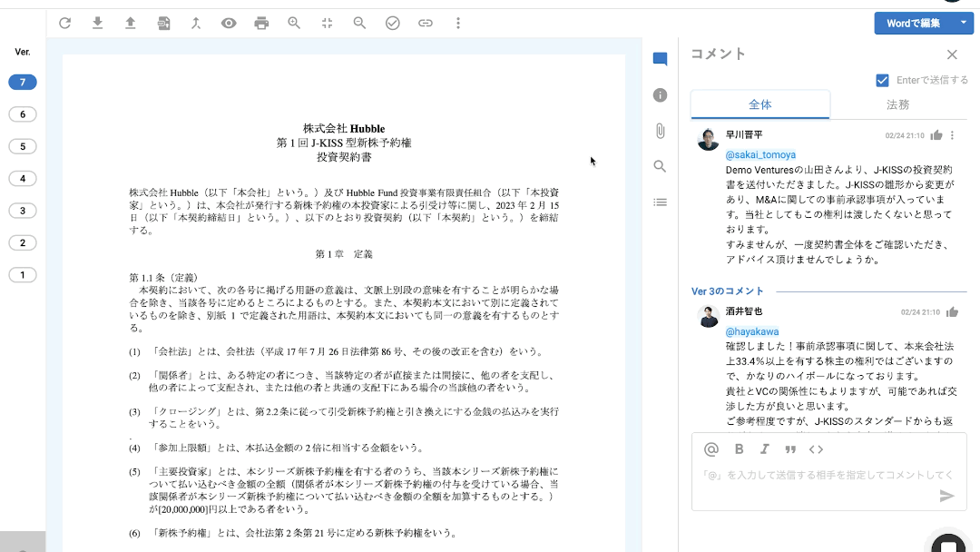Viewport: 980px width, 552px height.
Task: Toggle the Enterで送信する checkbox
Action: click(x=882, y=80)
